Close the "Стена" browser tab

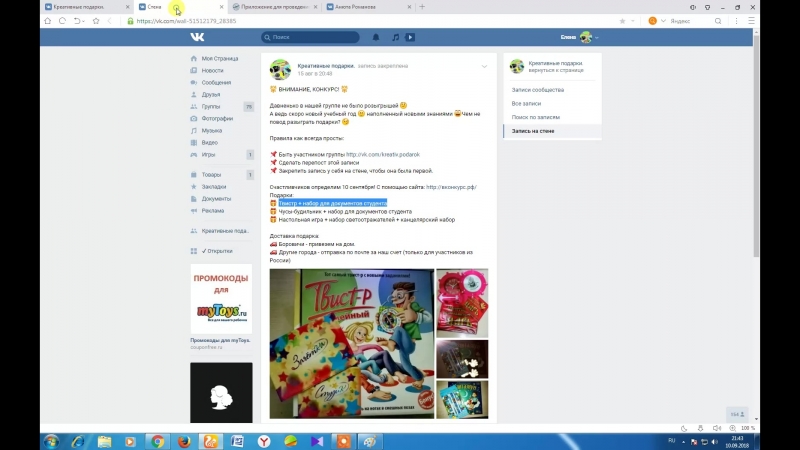coord(221,7)
